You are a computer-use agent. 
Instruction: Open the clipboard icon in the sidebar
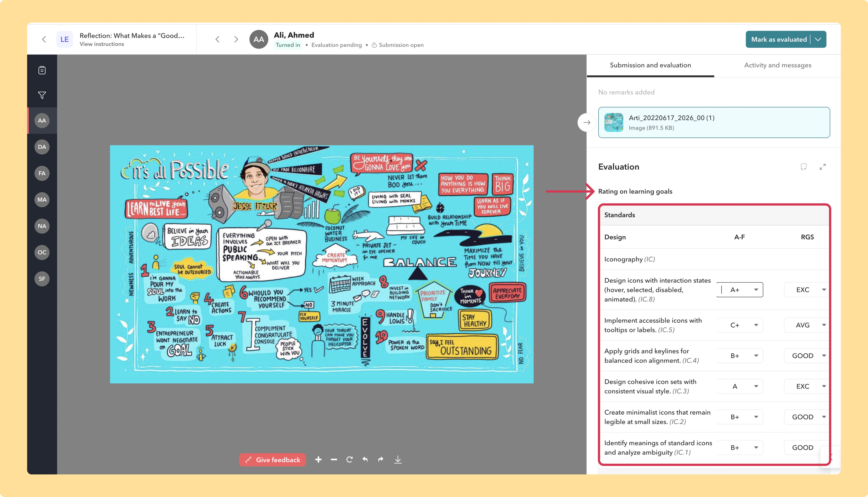[x=42, y=70]
